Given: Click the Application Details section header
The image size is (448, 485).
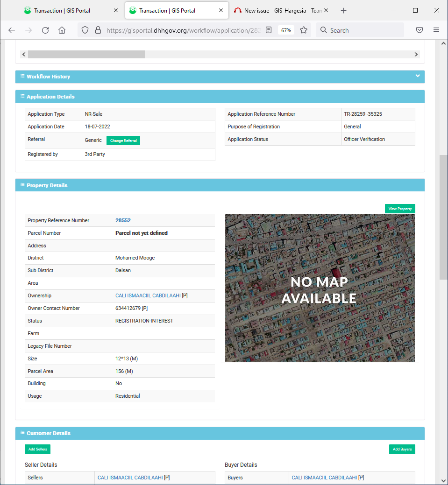Looking at the screenshot, I should pos(220,97).
